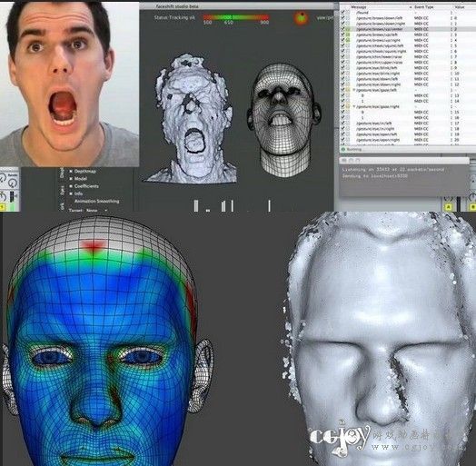The image size is (476, 466).
Task: Select the /gesture/brows/up/left message row
Action: tap(407, 35)
